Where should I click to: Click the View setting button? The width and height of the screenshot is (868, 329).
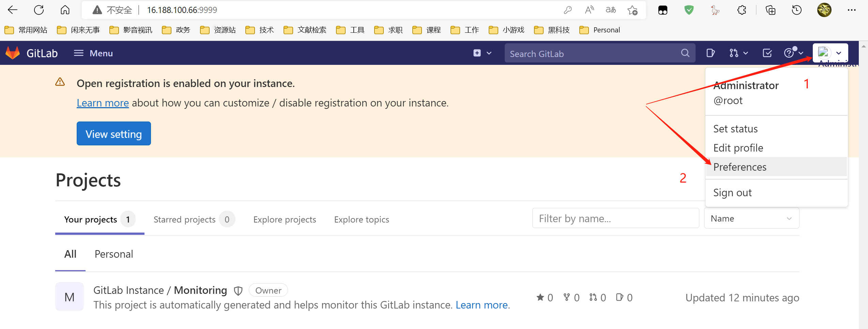coord(113,133)
